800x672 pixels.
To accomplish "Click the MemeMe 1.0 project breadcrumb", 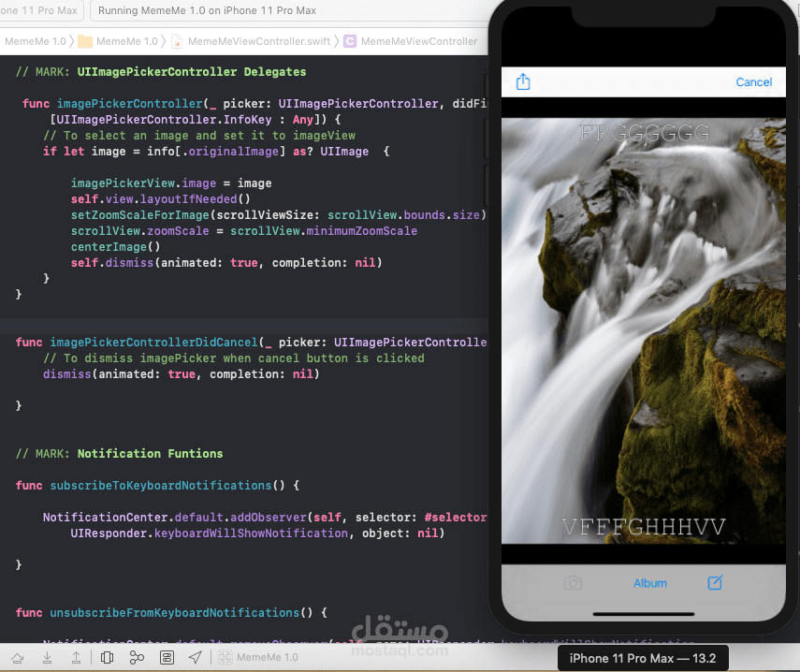I will coord(36,41).
